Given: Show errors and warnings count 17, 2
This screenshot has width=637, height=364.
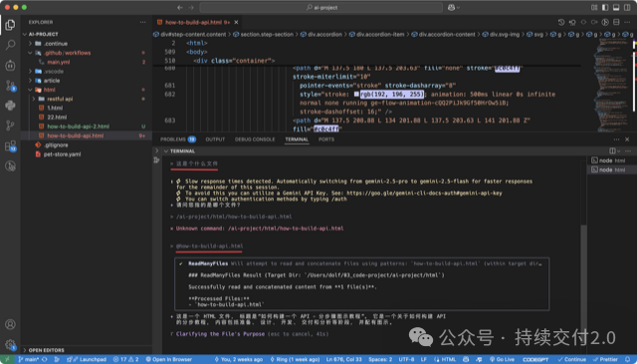Looking at the screenshot, I should tap(126, 359).
